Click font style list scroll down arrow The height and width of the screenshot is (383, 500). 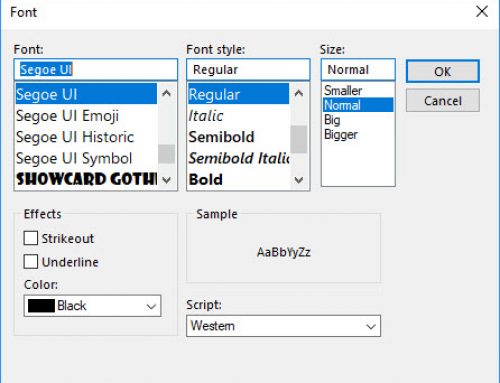coord(299,180)
